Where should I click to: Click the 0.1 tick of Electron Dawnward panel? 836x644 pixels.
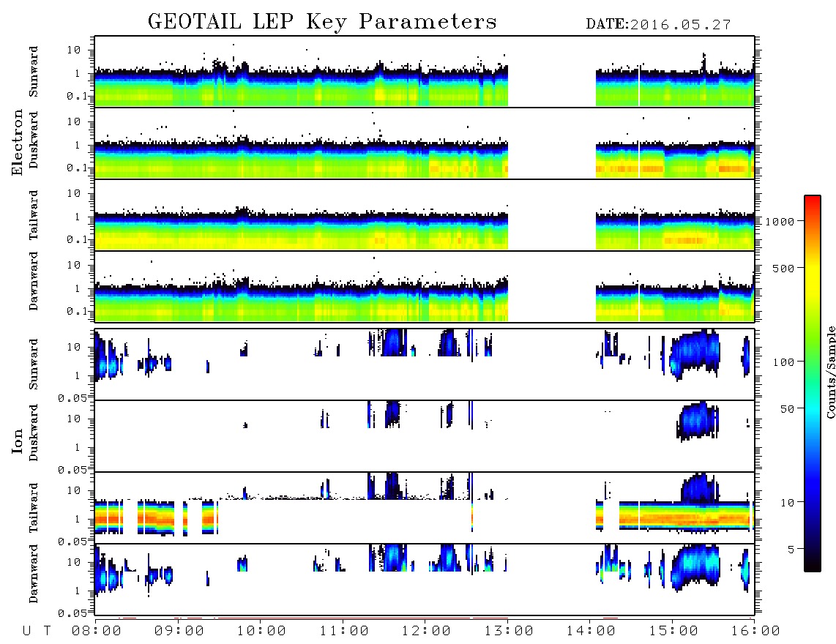tap(78, 311)
